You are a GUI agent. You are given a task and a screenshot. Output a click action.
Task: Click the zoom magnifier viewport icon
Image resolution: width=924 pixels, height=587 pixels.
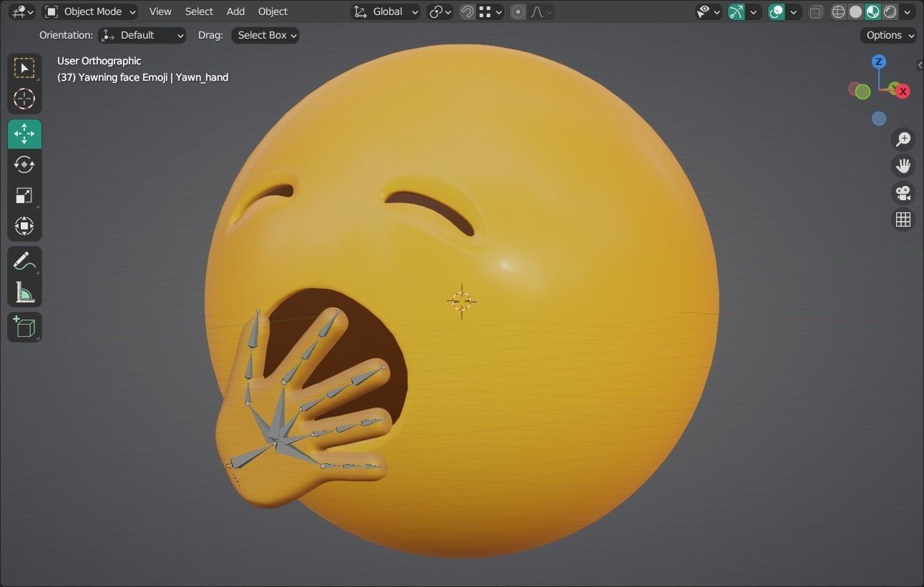coord(903,139)
